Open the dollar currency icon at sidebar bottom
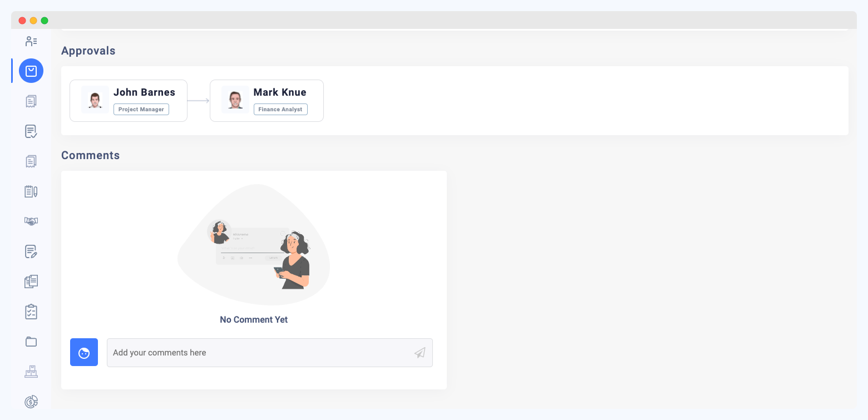 tap(31, 401)
